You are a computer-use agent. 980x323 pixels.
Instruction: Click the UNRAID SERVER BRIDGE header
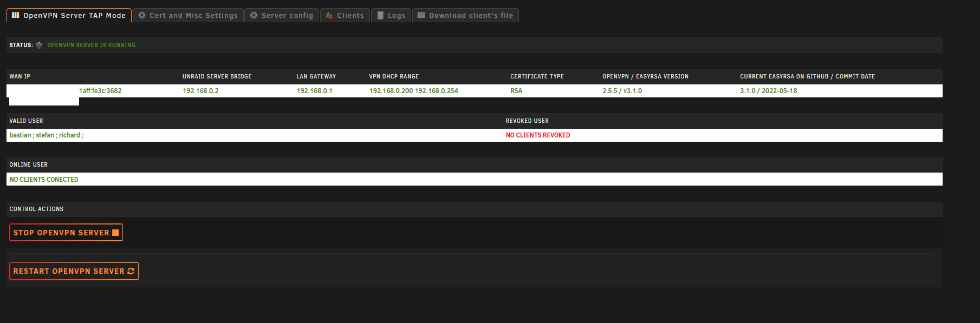click(217, 76)
